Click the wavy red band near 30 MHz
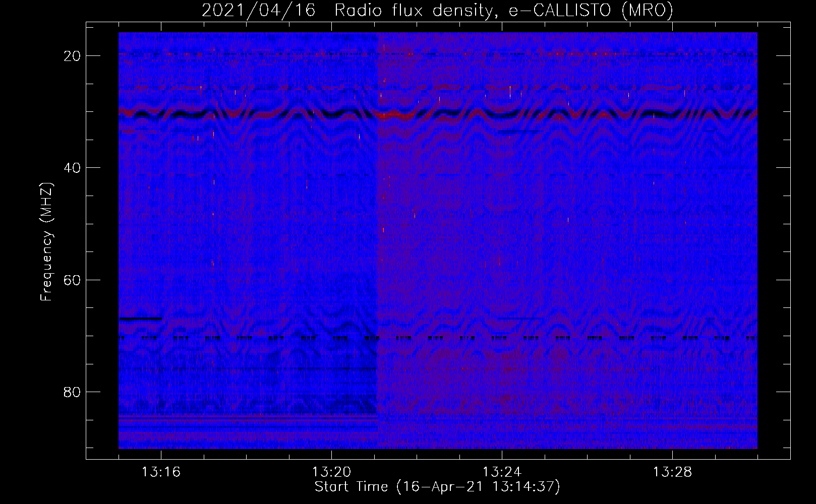 (438, 114)
